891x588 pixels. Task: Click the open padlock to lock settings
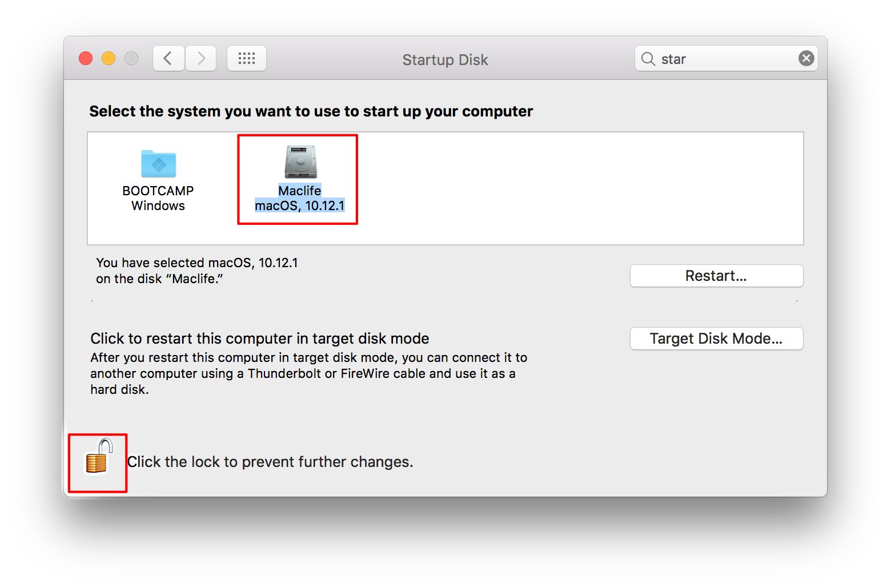coord(98,457)
